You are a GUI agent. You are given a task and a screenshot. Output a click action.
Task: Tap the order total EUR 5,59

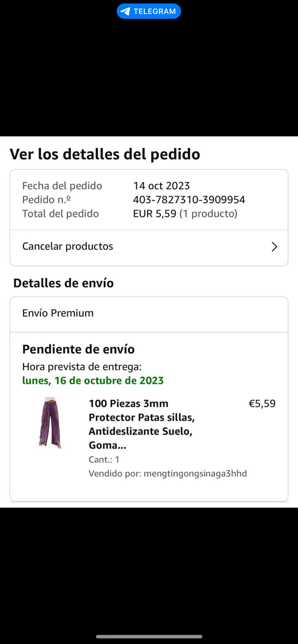(x=155, y=214)
